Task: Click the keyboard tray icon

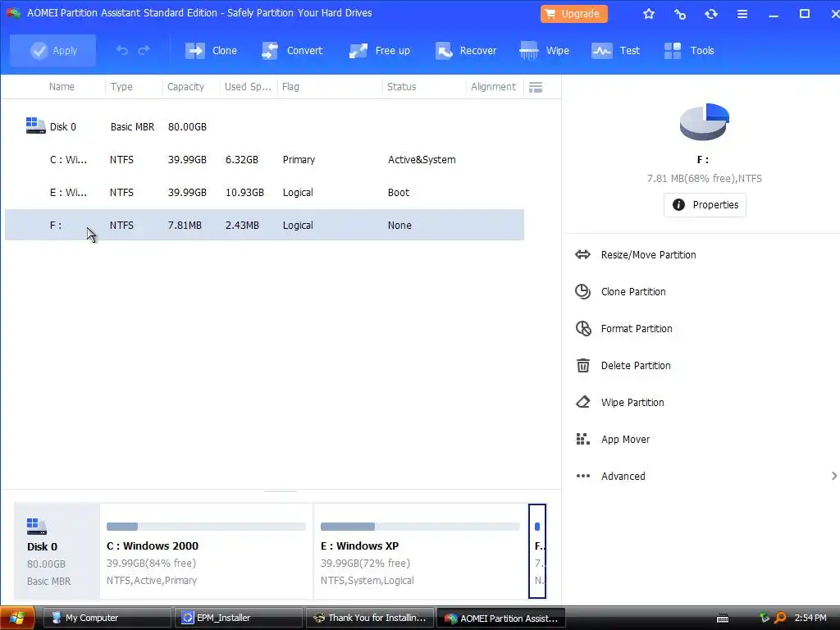Action: click(723, 619)
